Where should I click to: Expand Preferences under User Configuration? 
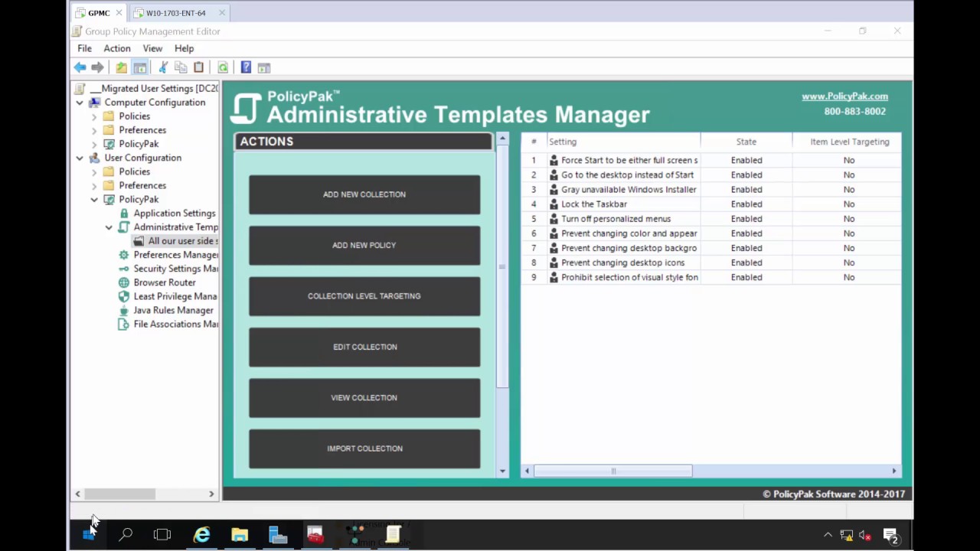tap(94, 185)
